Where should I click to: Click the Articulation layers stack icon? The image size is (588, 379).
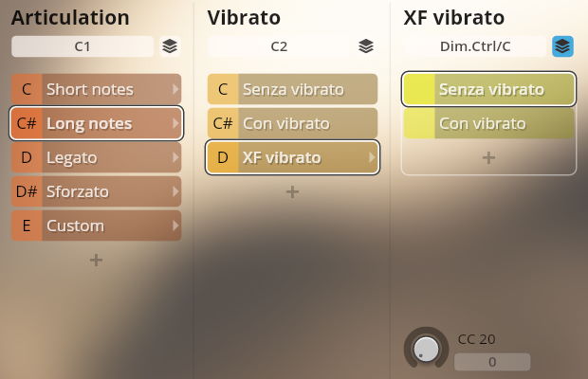(169, 45)
